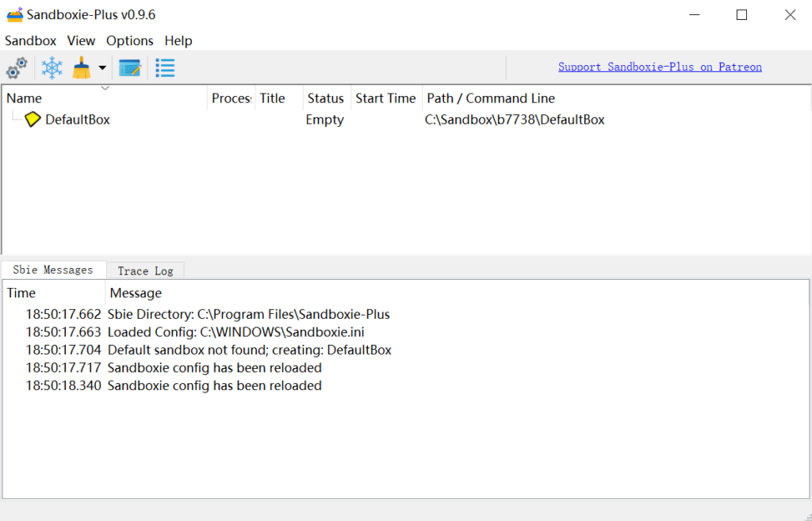Open the ini editor window-with-pencil icon
The height and width of the screenshot is (521, 812).
(129, 68)
